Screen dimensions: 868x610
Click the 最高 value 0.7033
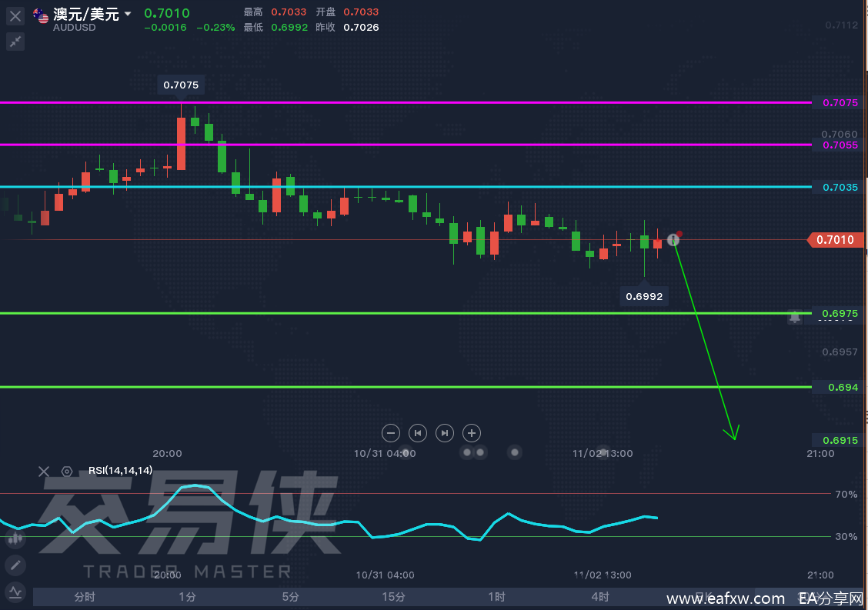click(289, 12)
